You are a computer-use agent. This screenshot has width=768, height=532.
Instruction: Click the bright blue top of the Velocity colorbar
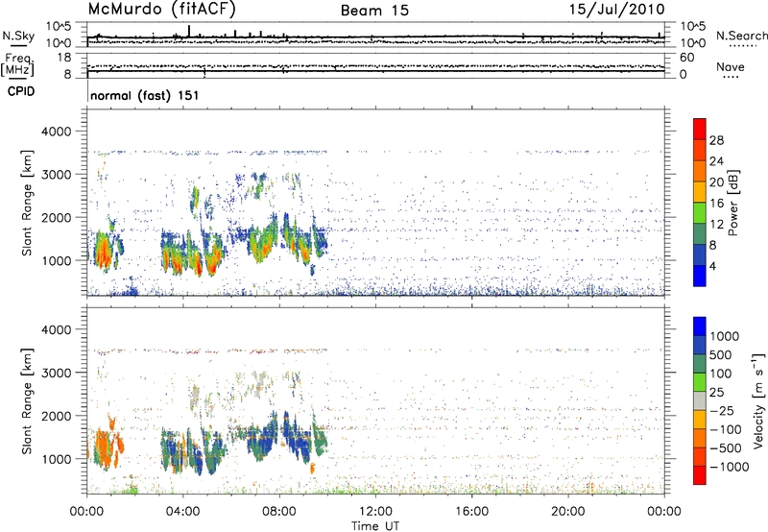[700, 326]
